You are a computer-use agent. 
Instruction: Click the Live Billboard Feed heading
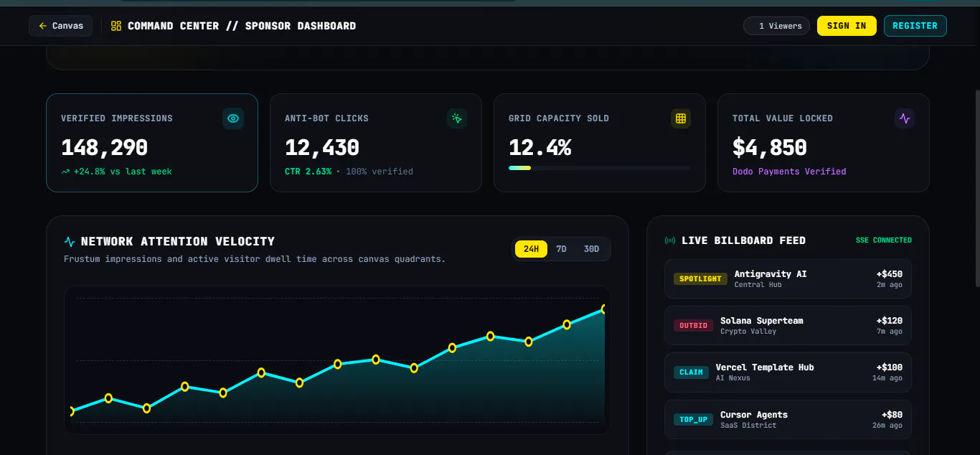(x=744, y=240)
